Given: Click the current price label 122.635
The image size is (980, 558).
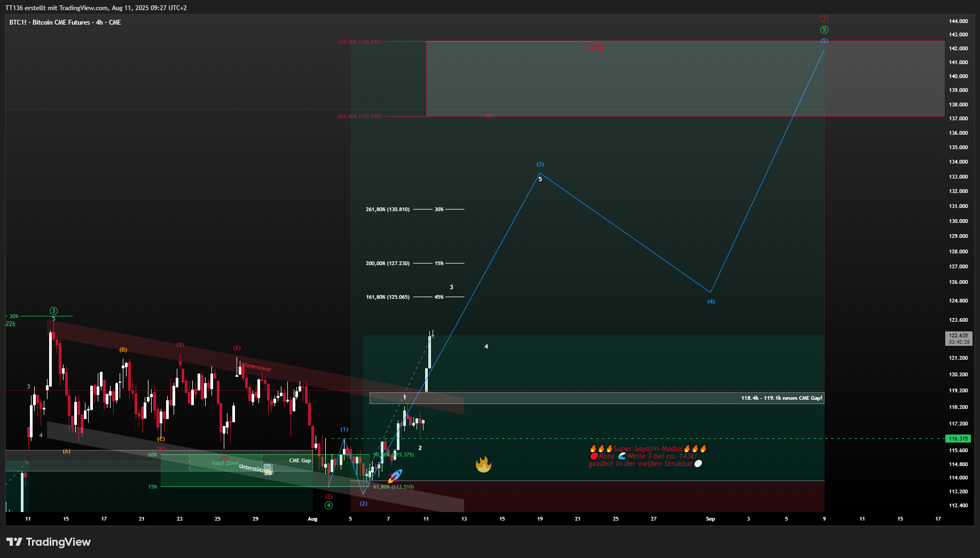Looking at the screenshot, I should [959, 338].
